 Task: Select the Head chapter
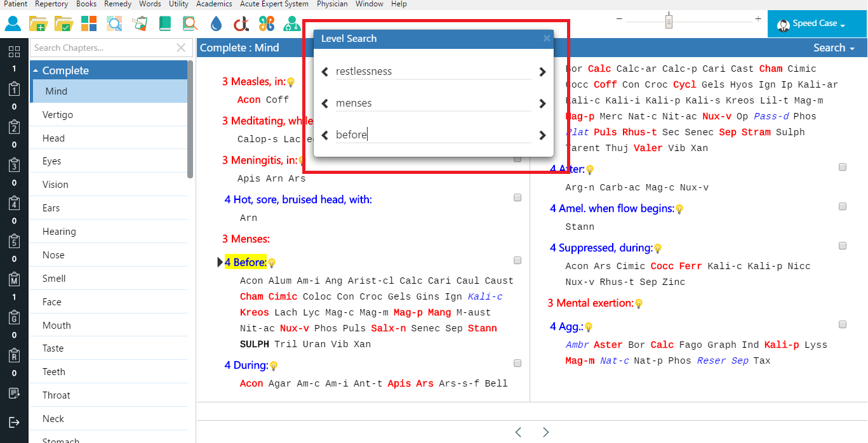[x=109, y=138]
